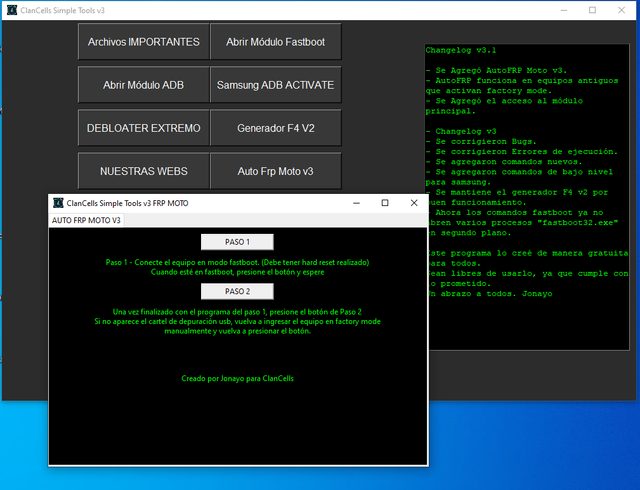The height and width of the screenshot is (490, 640).
Task: Run PASO 1 in FRP MOTO window
Action: pyautogui.click(x=237, y=242)
